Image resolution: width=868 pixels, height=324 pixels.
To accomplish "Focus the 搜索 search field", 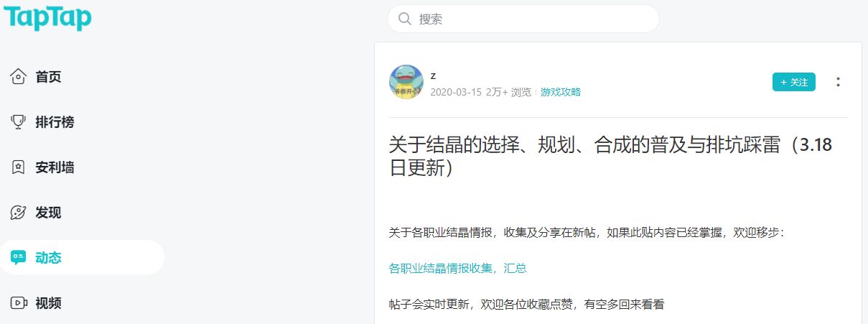I will [x=523, y=19].
